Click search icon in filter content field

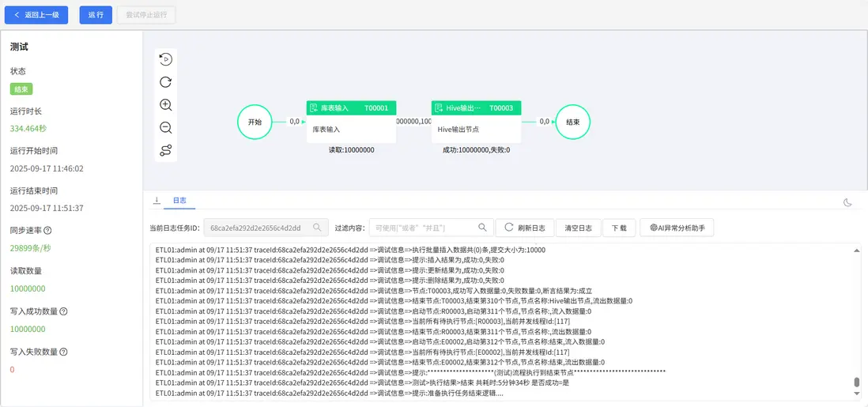[482, 227]
